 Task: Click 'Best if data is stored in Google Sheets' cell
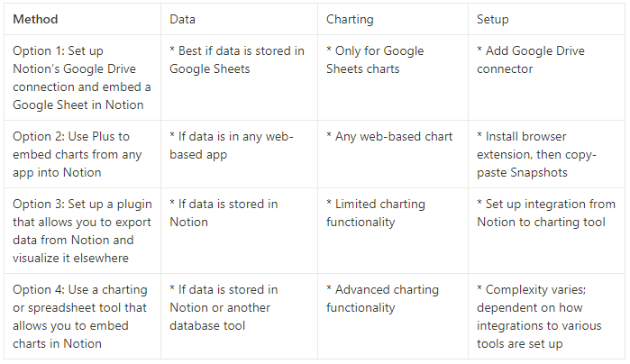239,77
